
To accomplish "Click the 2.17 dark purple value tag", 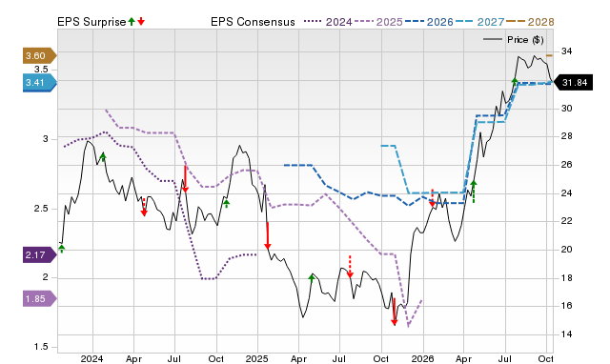I will coord(40,255).
